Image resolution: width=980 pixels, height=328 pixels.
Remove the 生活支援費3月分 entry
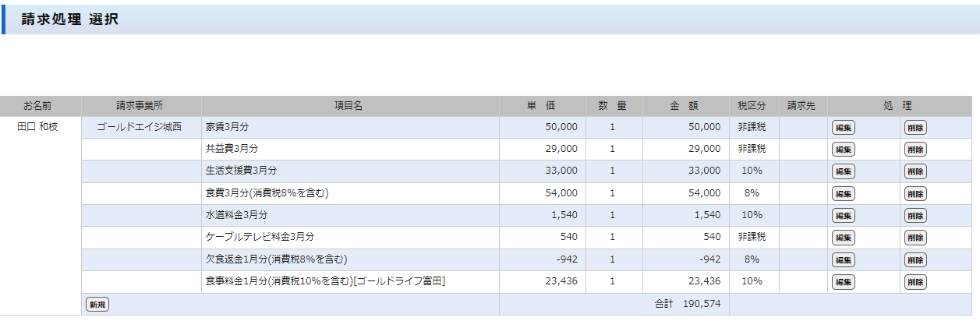pos(915,171)
